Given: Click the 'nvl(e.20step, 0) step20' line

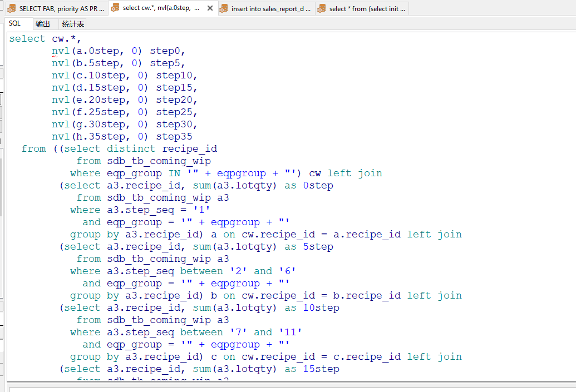Looking at the screenshot, I should tap(125, 100).
